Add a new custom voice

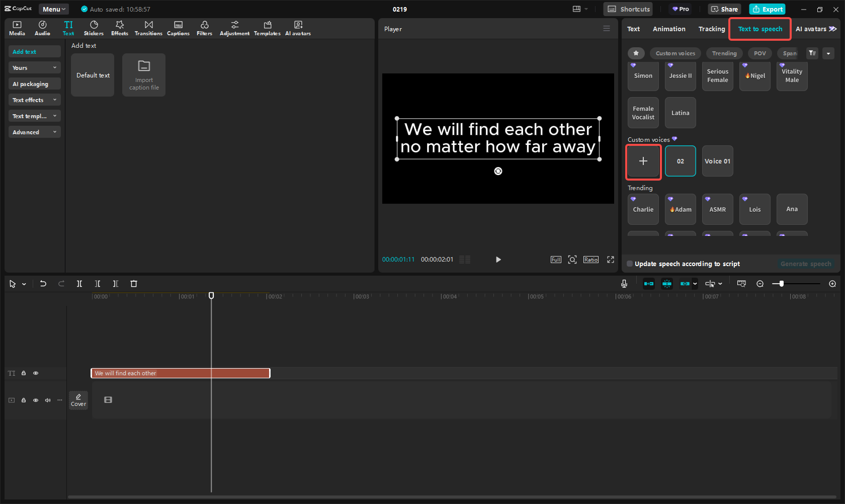pyautogui.click(x=643, y=161)
